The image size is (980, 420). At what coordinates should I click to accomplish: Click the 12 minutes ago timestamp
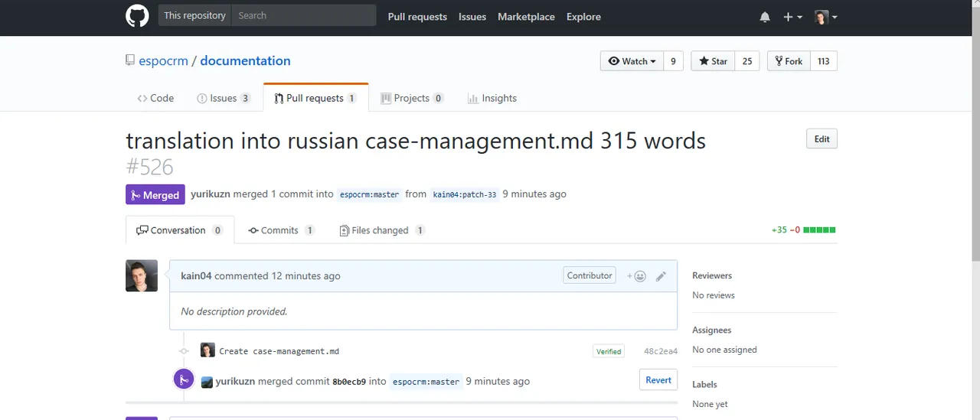click(305, 275)
